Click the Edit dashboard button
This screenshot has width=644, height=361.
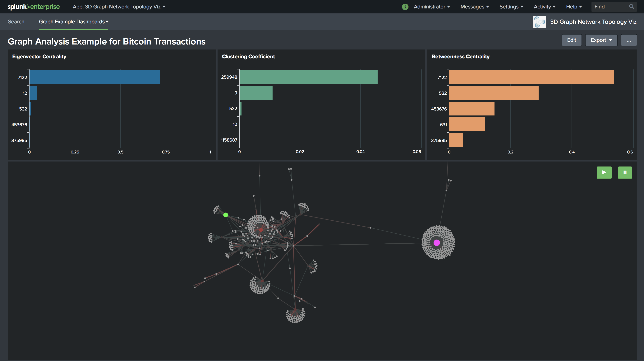[572, 40]
